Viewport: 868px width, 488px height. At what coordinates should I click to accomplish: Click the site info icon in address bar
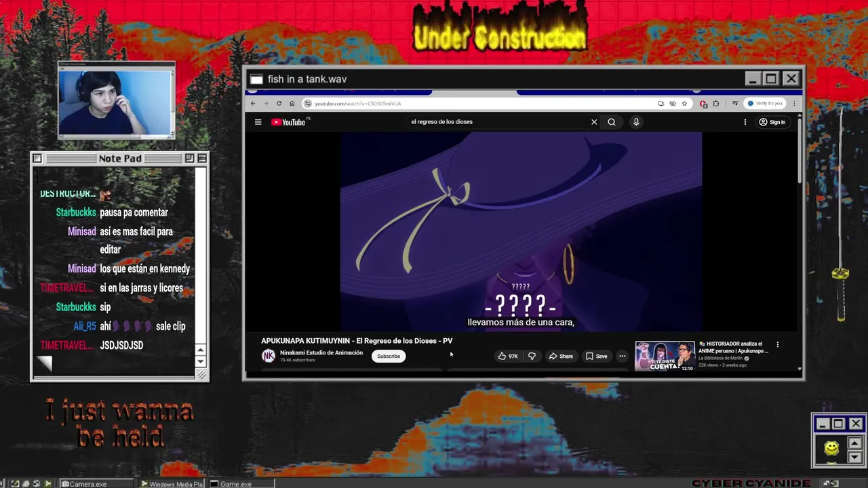click(307, 104)
